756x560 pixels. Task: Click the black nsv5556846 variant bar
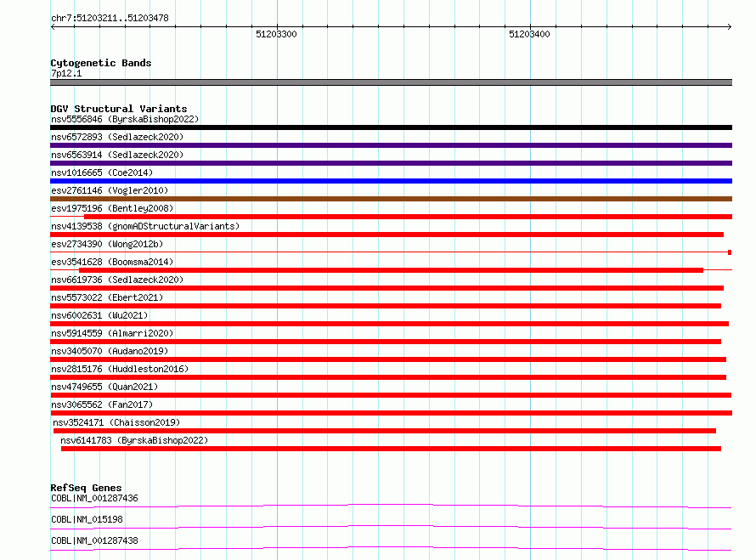pos(391,127)
